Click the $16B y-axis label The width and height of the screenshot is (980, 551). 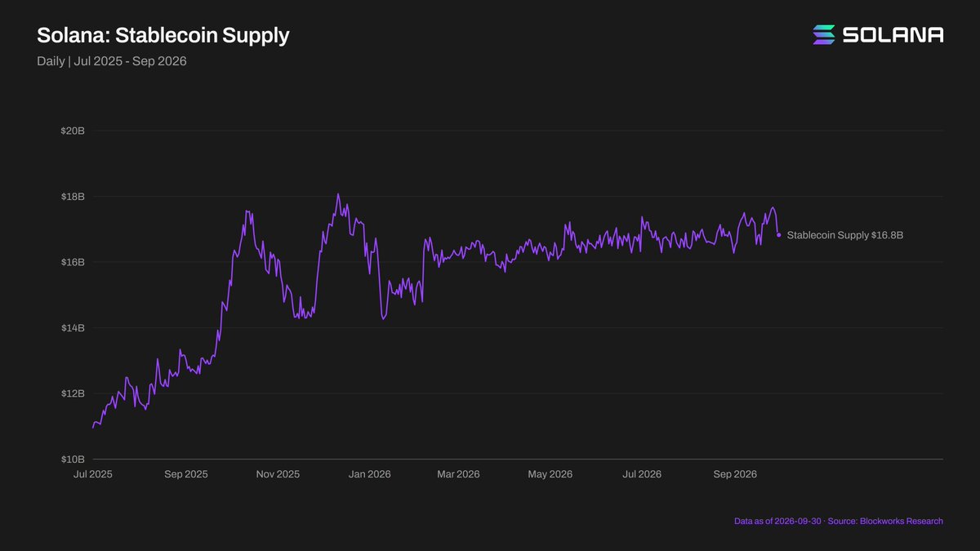pos(73,262)
